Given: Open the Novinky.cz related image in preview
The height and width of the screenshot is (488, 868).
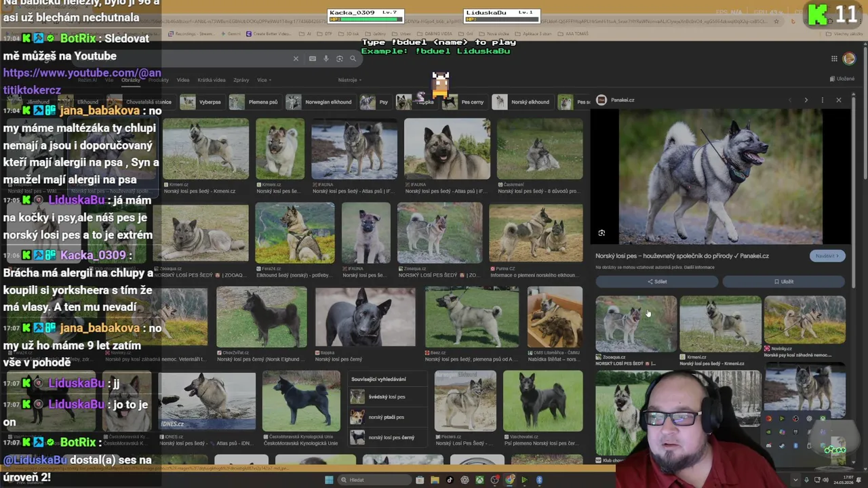Looking at the screenshot, I should 804,320.
